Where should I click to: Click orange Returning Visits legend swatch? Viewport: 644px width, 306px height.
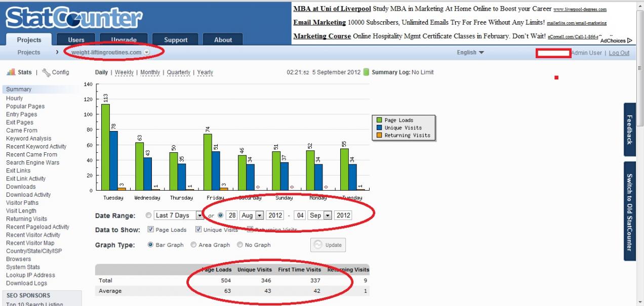tap(379, 136)
